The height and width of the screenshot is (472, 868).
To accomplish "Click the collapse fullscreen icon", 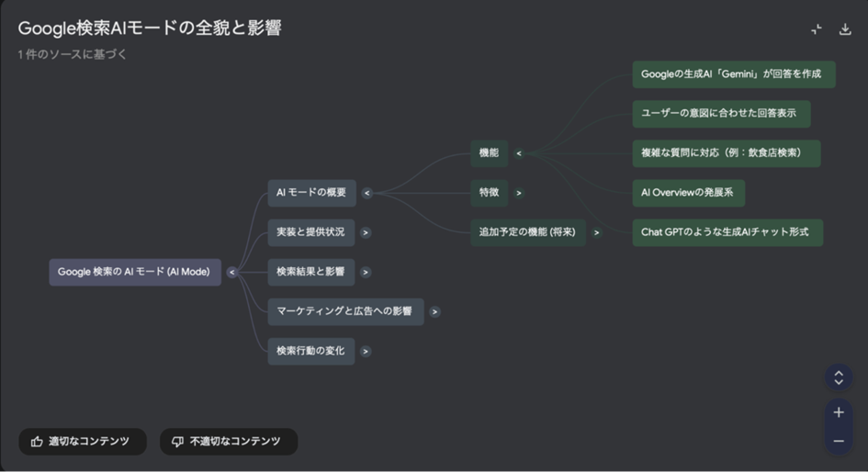I will 817,29.
